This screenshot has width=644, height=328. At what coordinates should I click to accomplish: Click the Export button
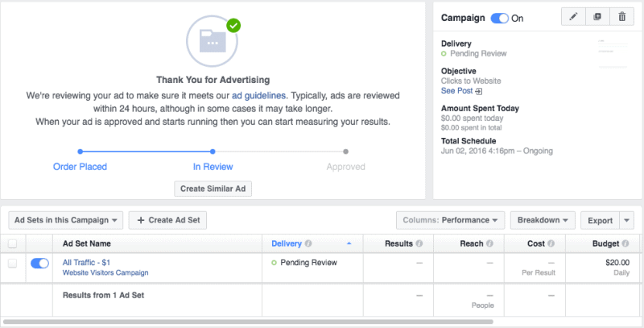(600, 220)
